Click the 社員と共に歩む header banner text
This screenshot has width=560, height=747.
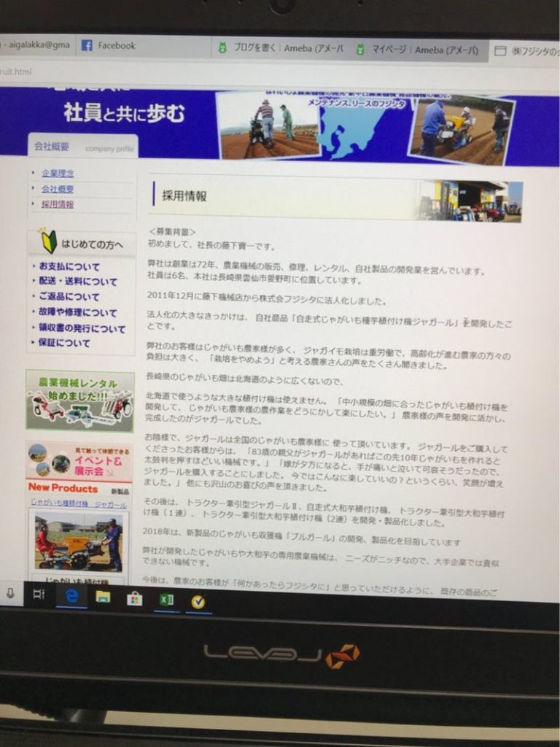[x=124, y=113]
